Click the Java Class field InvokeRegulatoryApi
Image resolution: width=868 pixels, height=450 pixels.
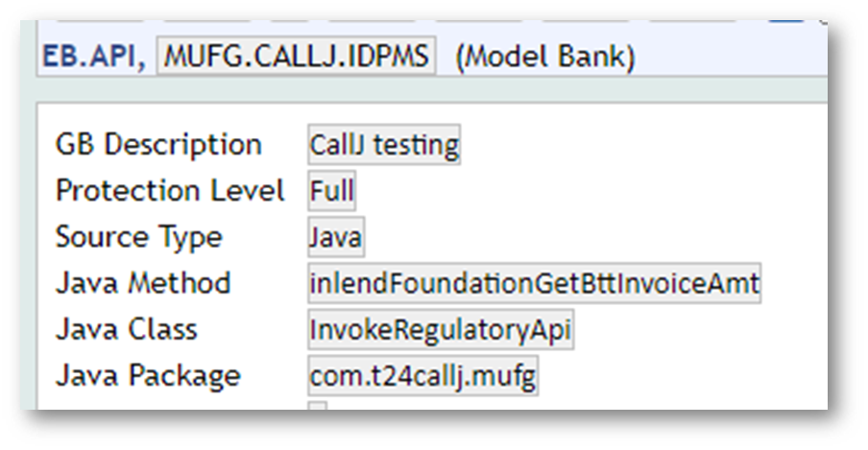[440, 329]
